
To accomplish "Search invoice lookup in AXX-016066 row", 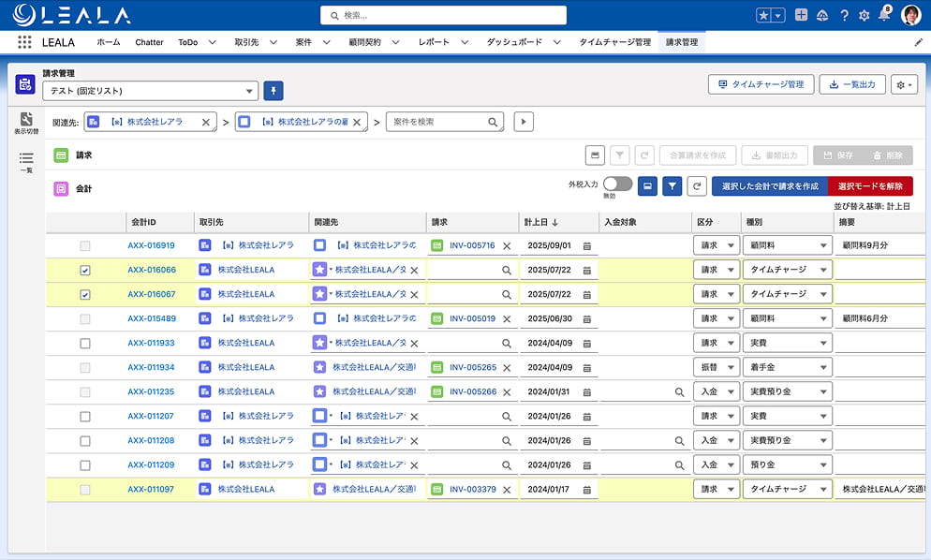I will coord(506,271).
